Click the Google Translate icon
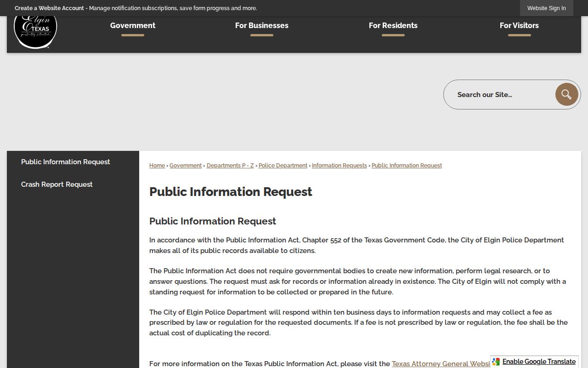588x368 pixels. 496,362
